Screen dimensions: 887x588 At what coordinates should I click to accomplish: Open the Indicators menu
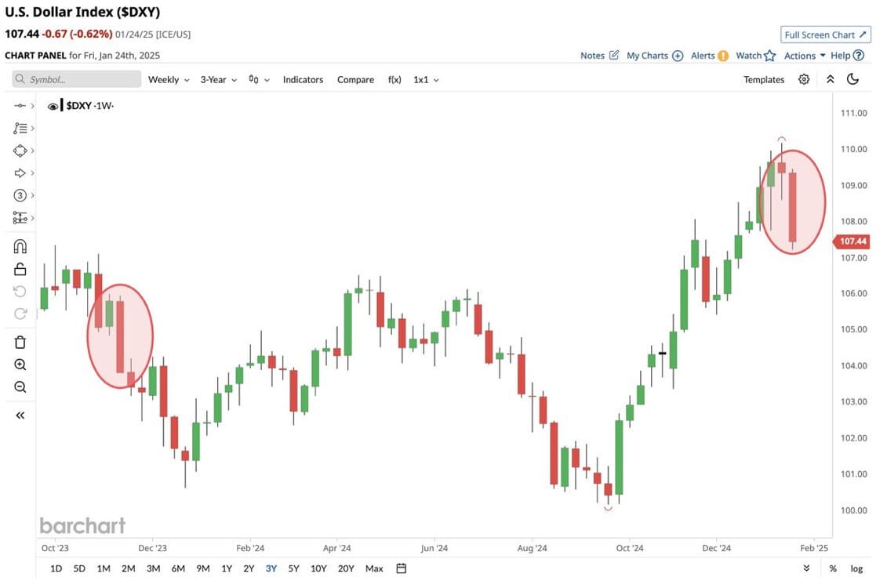(303, 80)
